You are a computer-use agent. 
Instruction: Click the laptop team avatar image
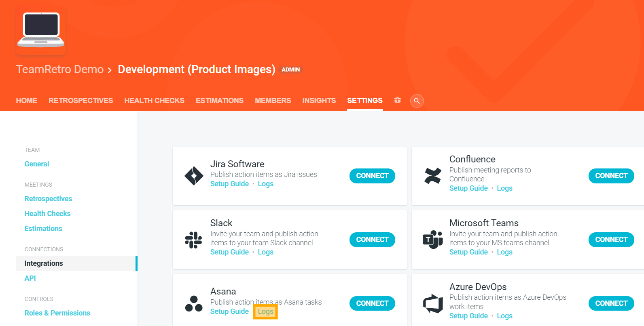(x=41, y=30)
